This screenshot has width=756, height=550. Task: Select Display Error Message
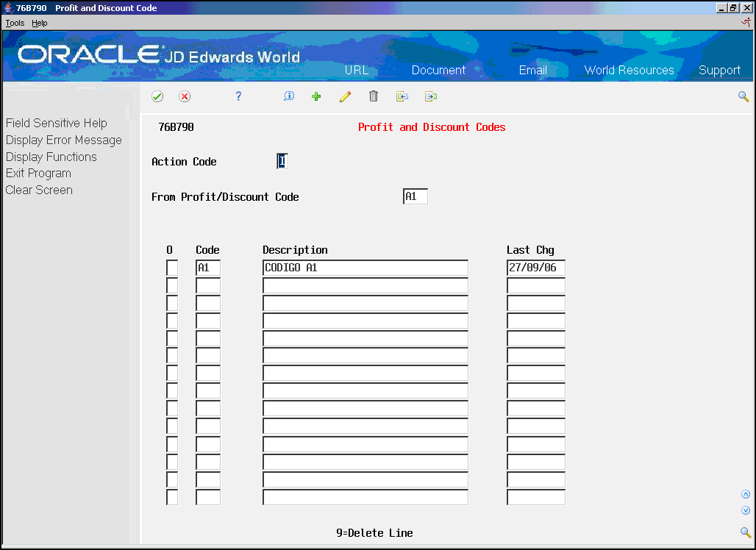[64, 140]
